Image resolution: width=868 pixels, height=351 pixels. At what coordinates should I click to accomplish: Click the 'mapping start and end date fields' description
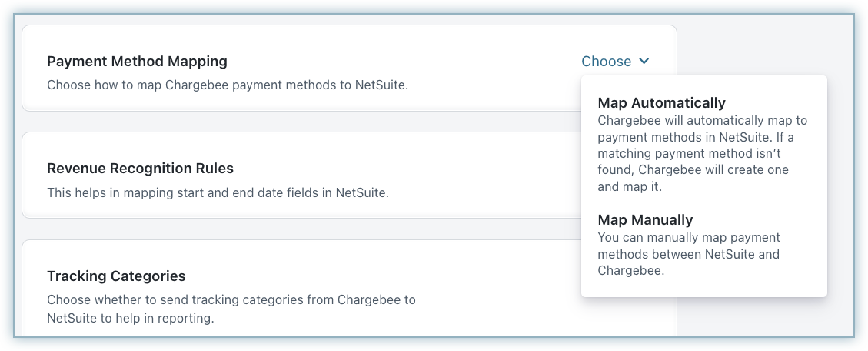pos(218,193)
